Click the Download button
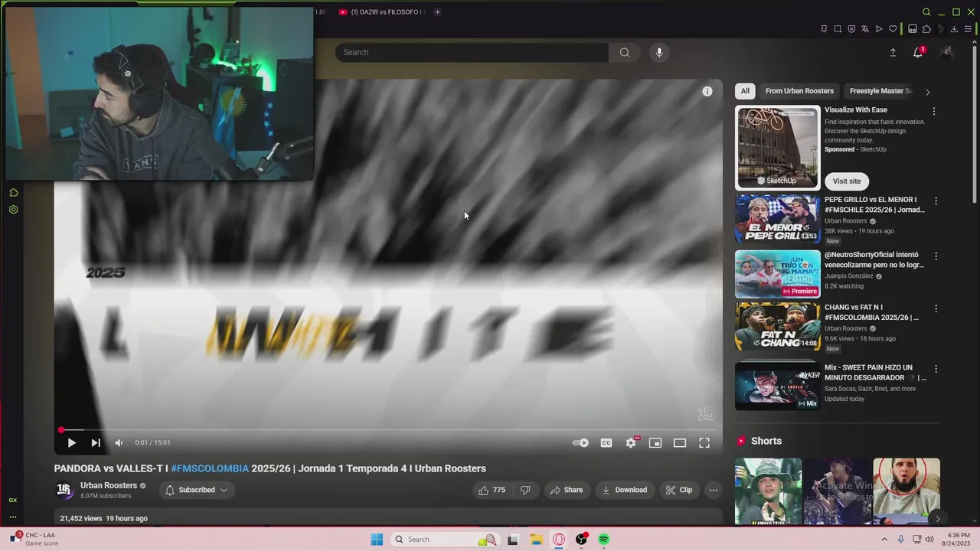 [625, 490]
